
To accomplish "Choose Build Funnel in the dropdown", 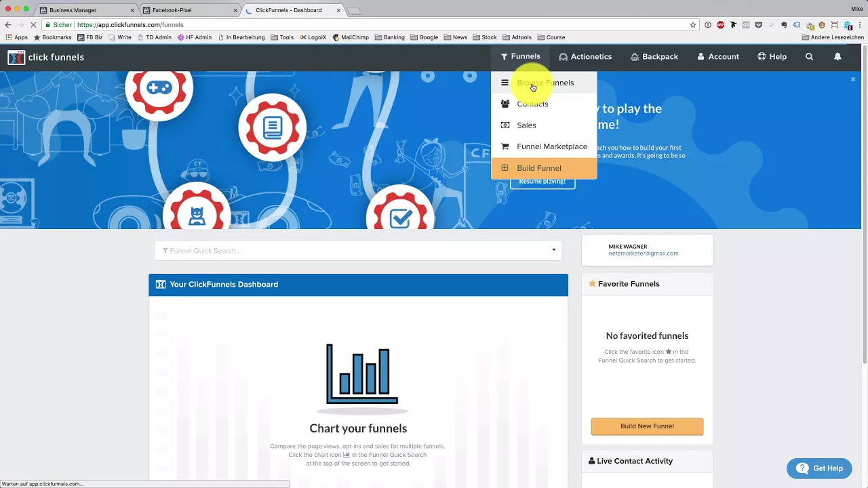I will point(544,168).
